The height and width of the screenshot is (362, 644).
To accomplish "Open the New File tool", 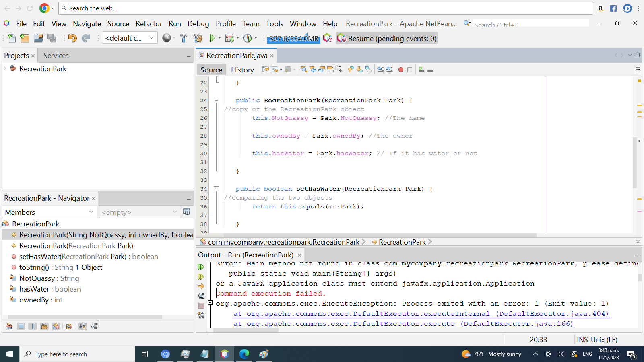I will [12, 38].
